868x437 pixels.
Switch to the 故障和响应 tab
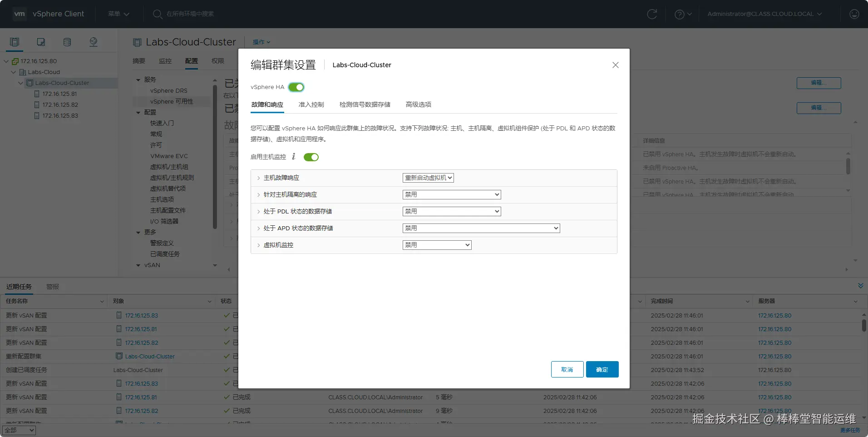point(267,104)
